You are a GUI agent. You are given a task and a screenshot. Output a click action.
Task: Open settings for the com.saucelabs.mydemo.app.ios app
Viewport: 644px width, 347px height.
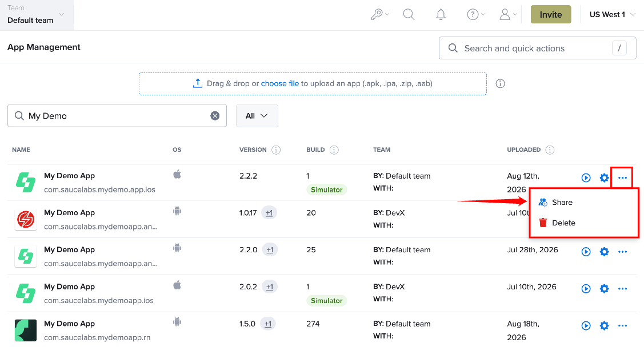[604, 177]
